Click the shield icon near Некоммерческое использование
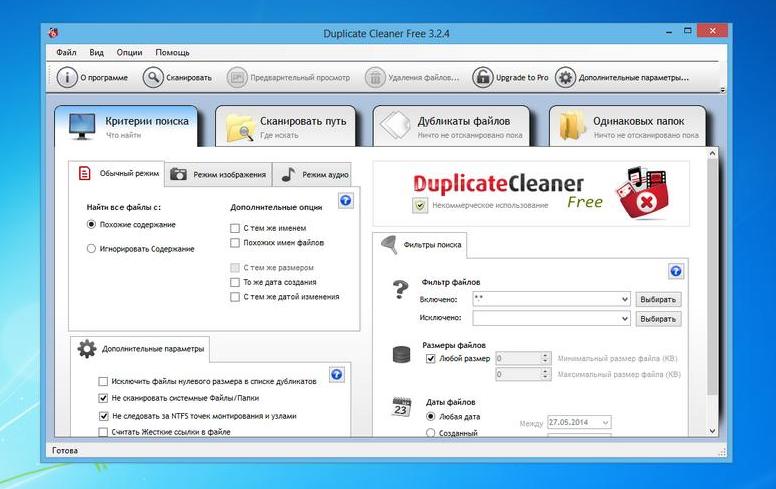Screen dimensions: 776x489 point(420,205)
